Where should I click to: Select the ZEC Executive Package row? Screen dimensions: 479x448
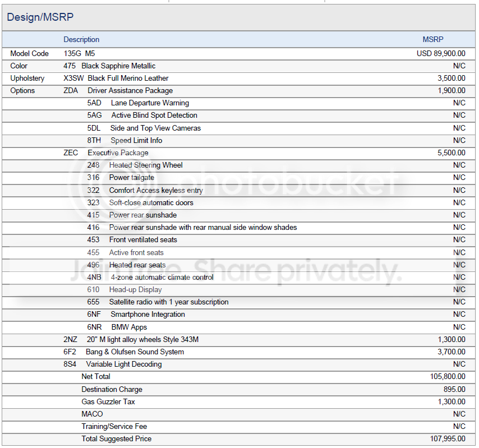click(238, 153)
